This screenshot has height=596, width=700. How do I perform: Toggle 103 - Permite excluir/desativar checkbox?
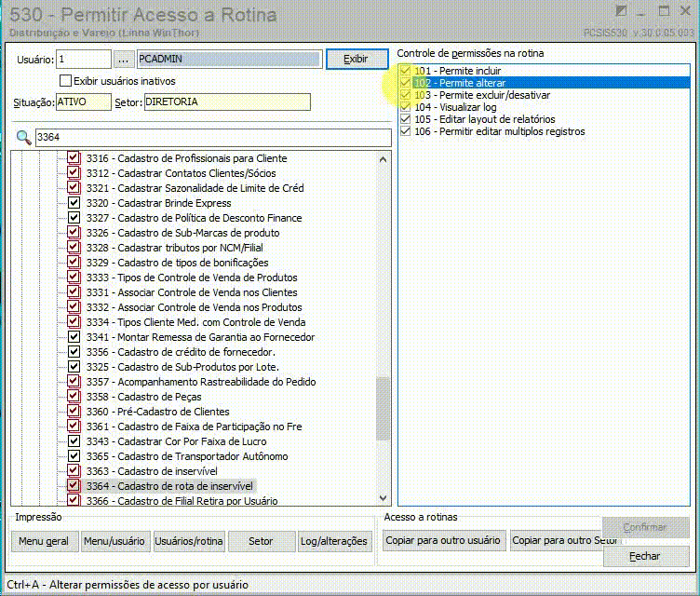(x=405, y=95)
